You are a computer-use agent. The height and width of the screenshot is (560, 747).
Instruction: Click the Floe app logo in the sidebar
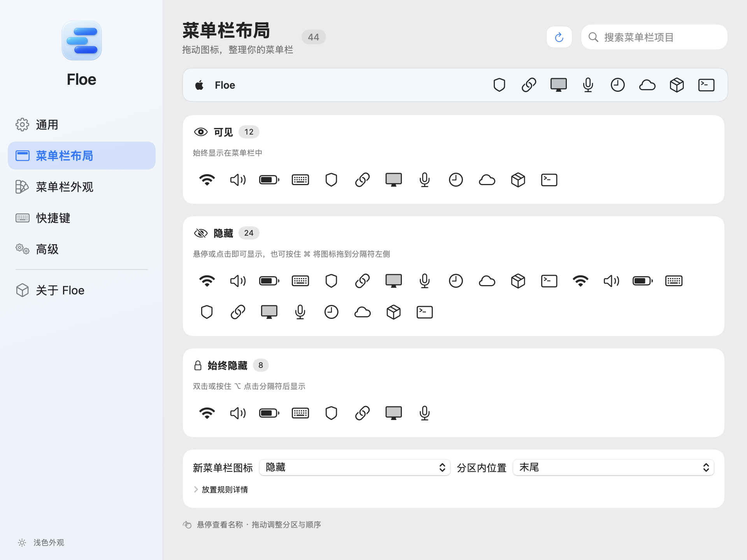tap(82, 40)
